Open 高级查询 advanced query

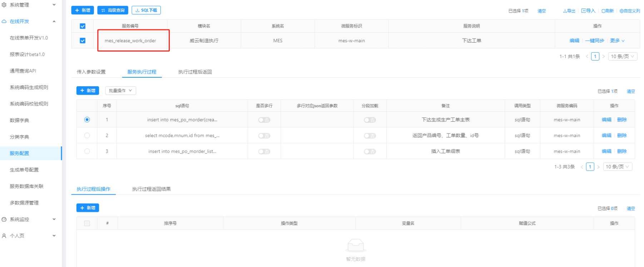pos(113,10)
